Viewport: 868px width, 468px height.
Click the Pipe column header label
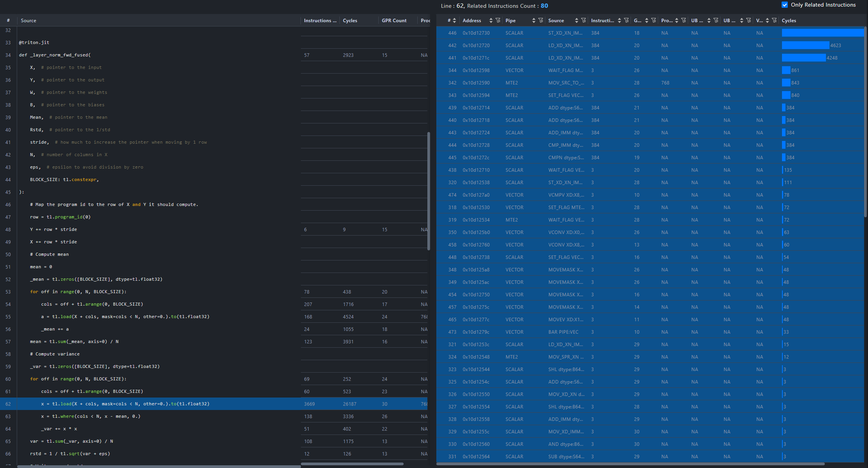tap(510, 21)
